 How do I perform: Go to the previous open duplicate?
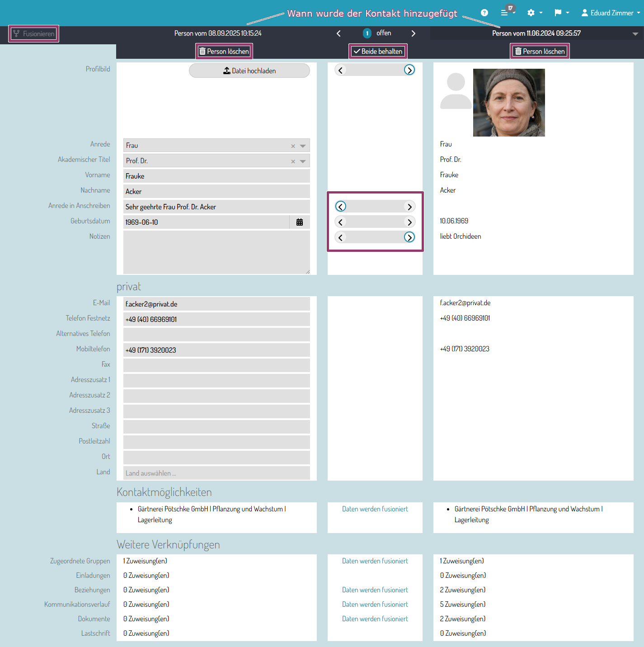338,33
